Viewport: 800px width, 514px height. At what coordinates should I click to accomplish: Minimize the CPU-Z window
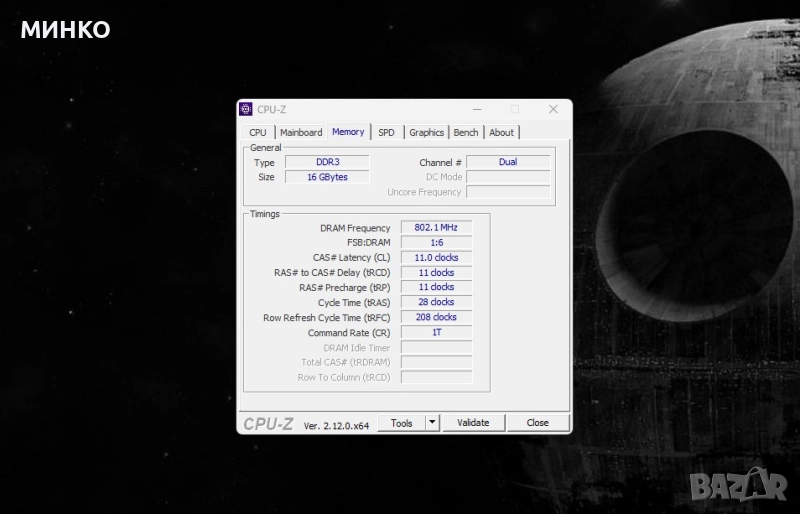tap(476, 109)
